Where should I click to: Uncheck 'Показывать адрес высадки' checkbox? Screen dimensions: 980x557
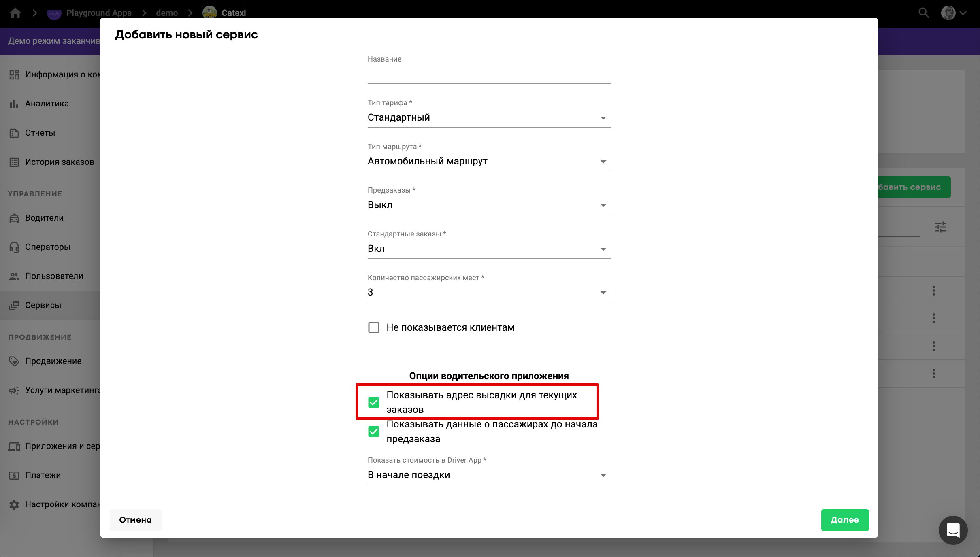pyautogui.click(x=373, y=402)
